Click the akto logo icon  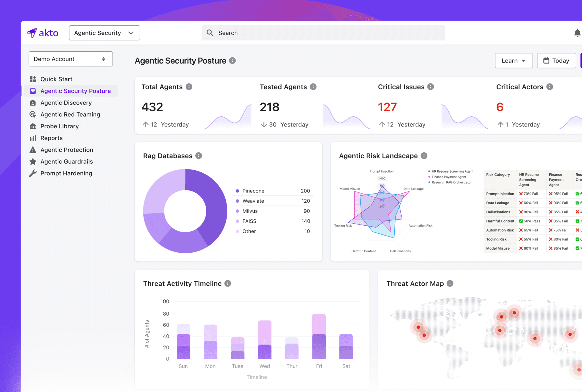coord(32,33)
